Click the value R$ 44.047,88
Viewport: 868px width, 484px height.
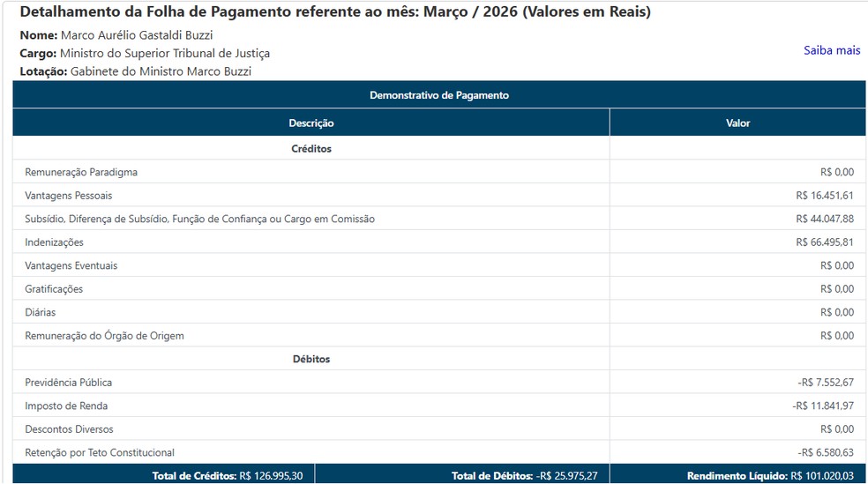tap(825, 219)
